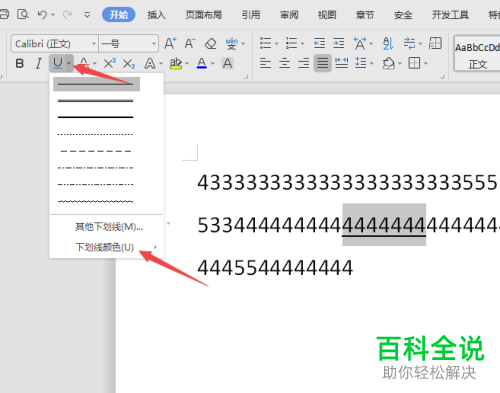
Task: Open the numbering style dropdown arrow
Action: [303, 44]
